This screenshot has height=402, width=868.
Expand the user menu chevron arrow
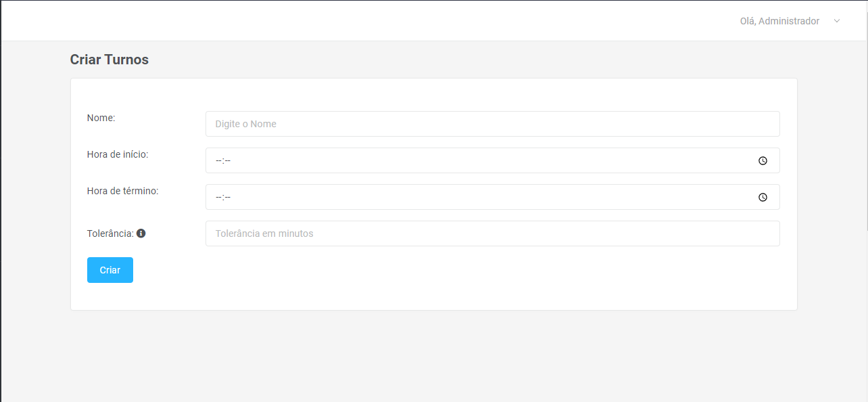837,21
